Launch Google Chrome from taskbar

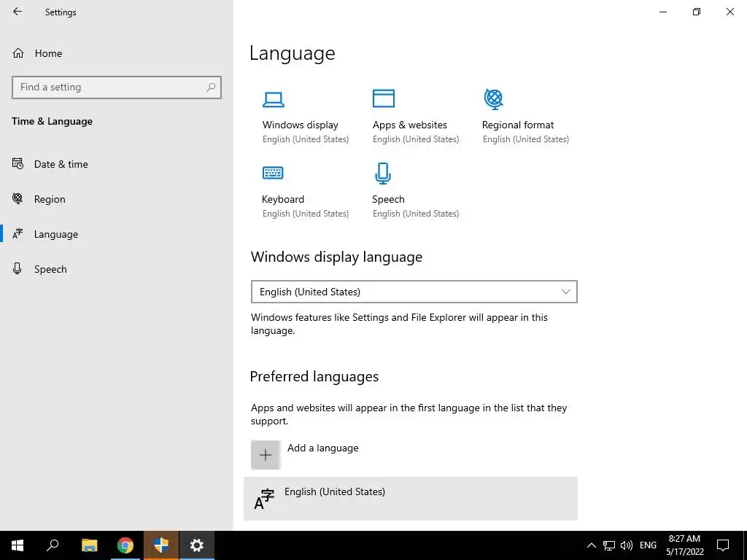[125, 545]
